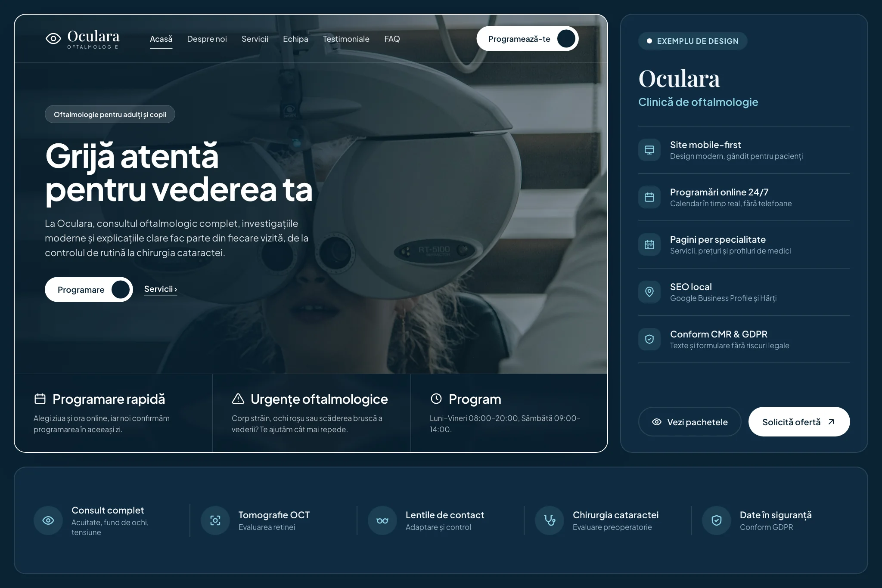Click the SEO local title
The image size is (882, 588).
(691, 287)
